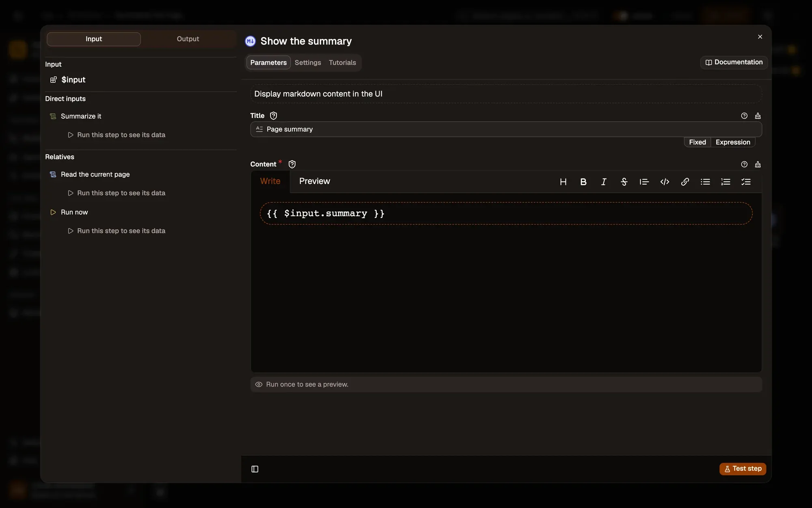Run the Run now step to see data
Screen dimensions: 812x508
tap(117, 231)
